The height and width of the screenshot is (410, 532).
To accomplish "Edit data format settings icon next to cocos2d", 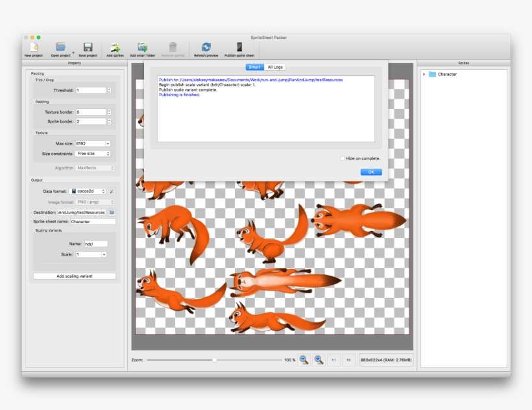I will [x=112, y=191].
